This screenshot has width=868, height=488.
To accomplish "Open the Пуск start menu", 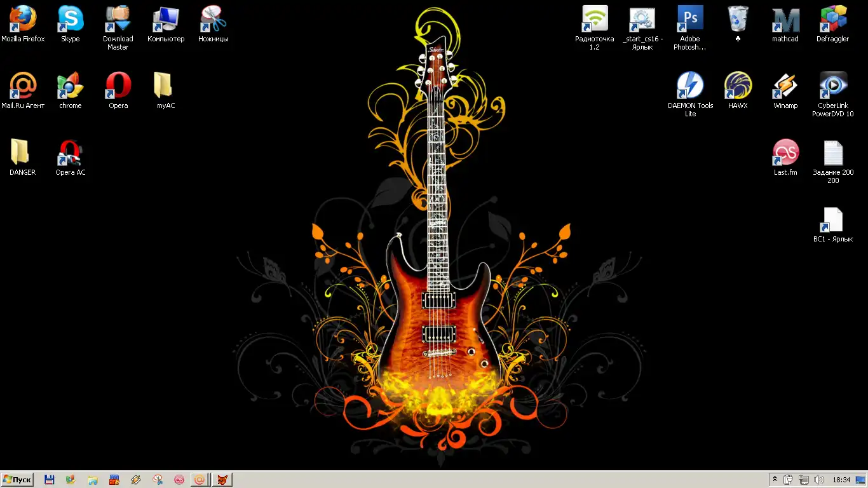I will [x=17, y=480].
